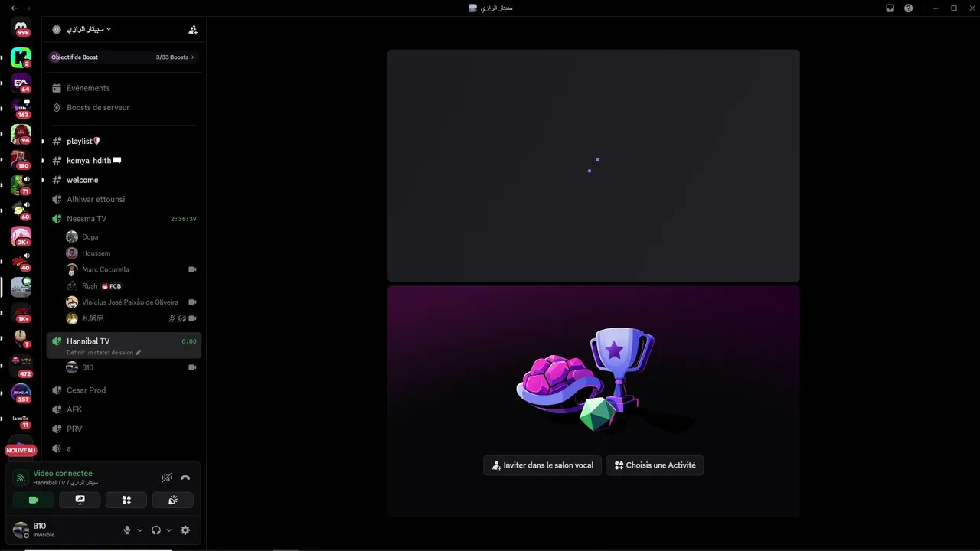Open the server icon showing badge 180
980x551 pixels.
click(21, 159)
